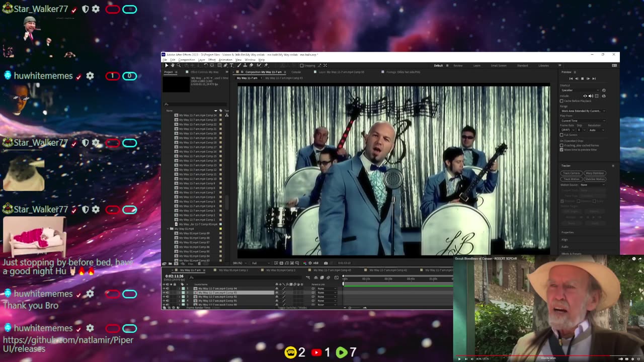This screenshot has height=362, width=644.
Task: Toggle include audio speaker icon in Preview
Action: point(591,96)
